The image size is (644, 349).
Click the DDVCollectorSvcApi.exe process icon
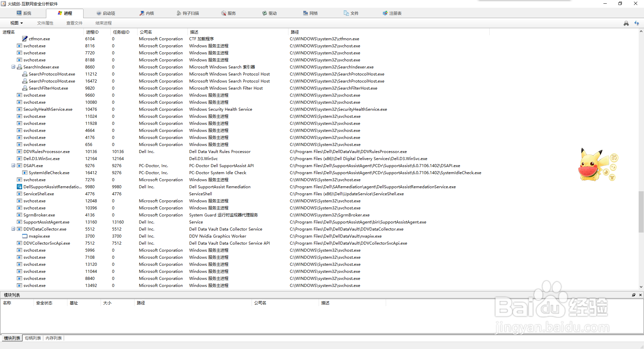pos(19,243)
